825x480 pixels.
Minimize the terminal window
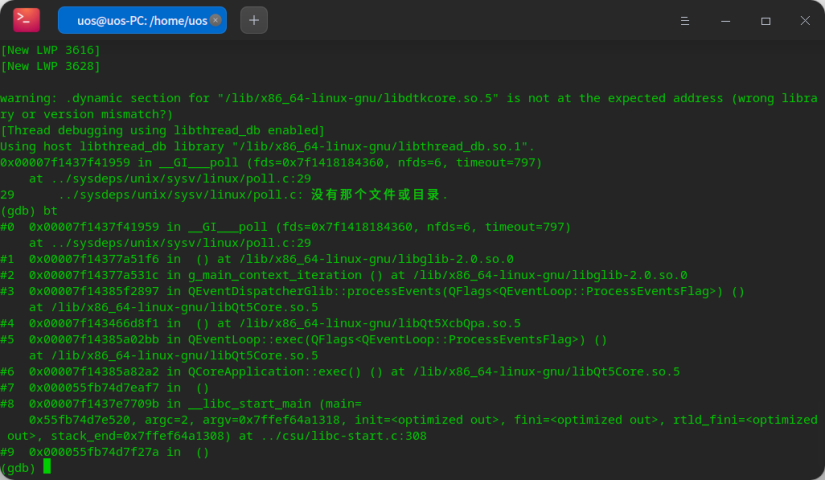click(725, 20)
